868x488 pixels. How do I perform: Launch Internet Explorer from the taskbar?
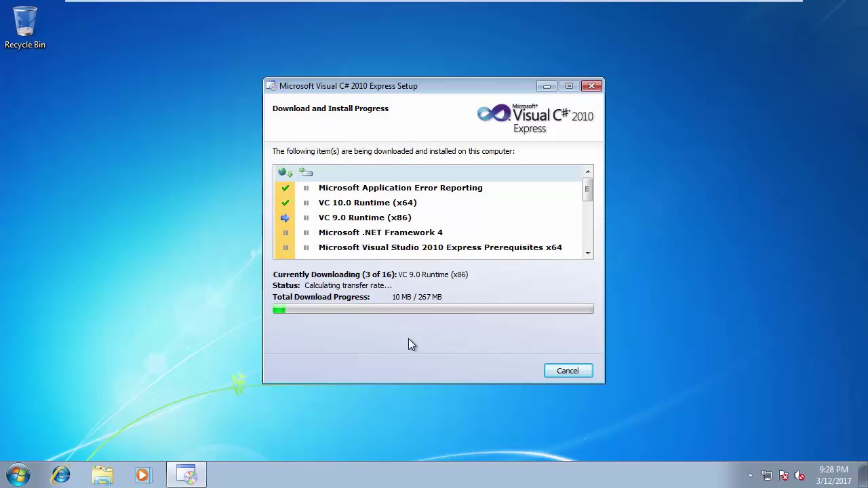61,475
